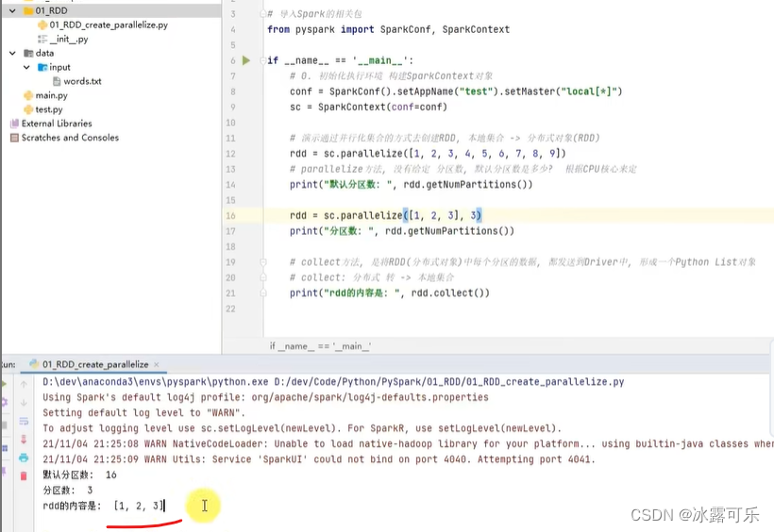Select 01_RDD_create_parallelize run tab
Viewport: 774px width, 532px height.
click(x=94, y=364)
